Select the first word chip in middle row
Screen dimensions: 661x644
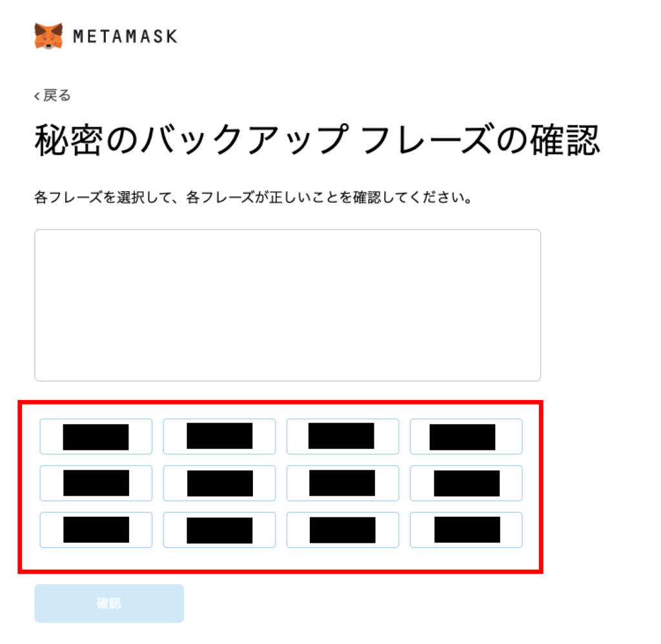[96, 483]
